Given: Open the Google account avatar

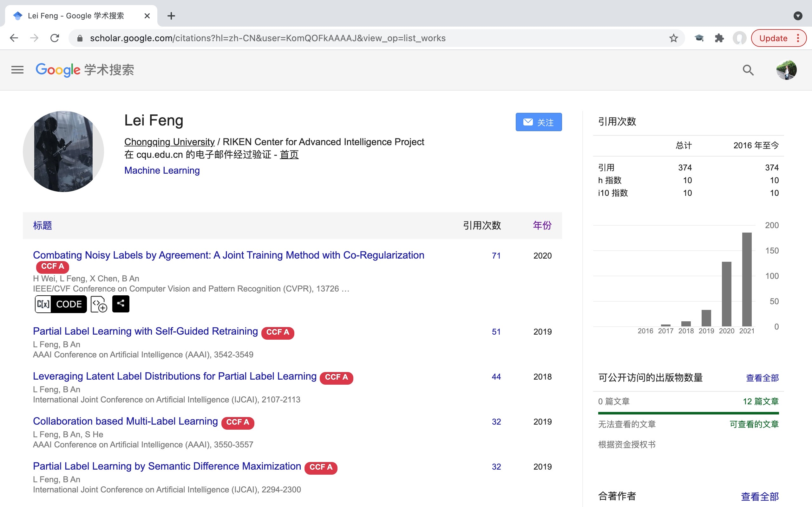Looking at the screenshot, I should tap(786, 70).
